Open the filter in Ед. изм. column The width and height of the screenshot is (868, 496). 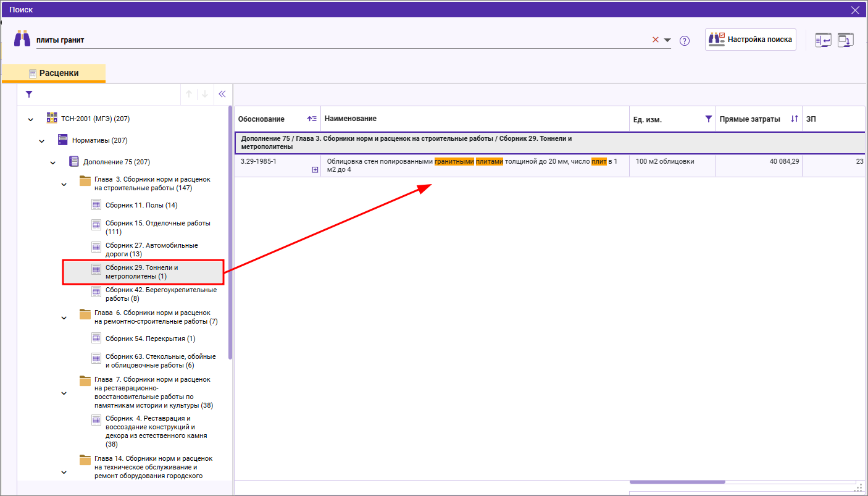pos(708,119)
